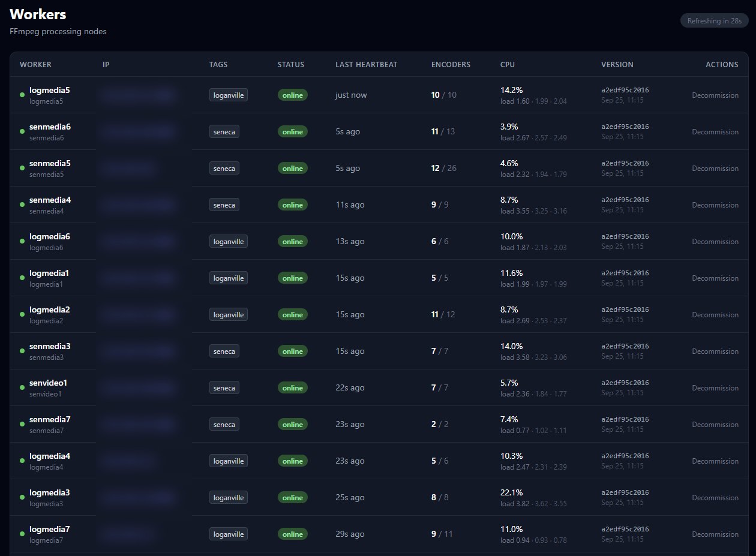Click the online badge for logmedia2
The image size is (756, 556).
point(293,315)
